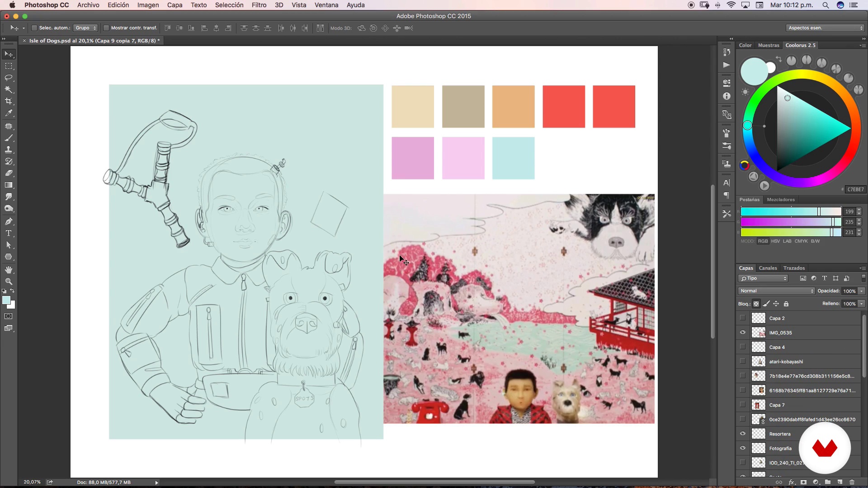
Task: Open the Tipo layer filter dropdown
Action: click(x=764, y=278)
